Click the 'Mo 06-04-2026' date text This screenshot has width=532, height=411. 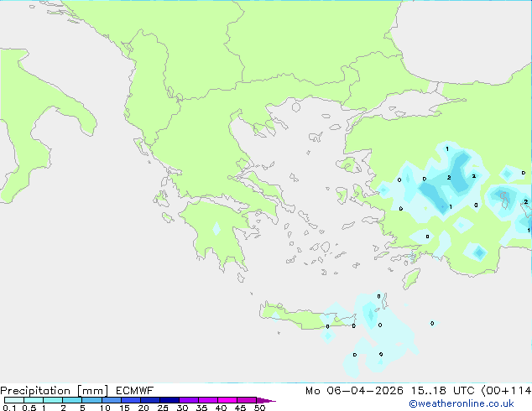tap(355, 391)
